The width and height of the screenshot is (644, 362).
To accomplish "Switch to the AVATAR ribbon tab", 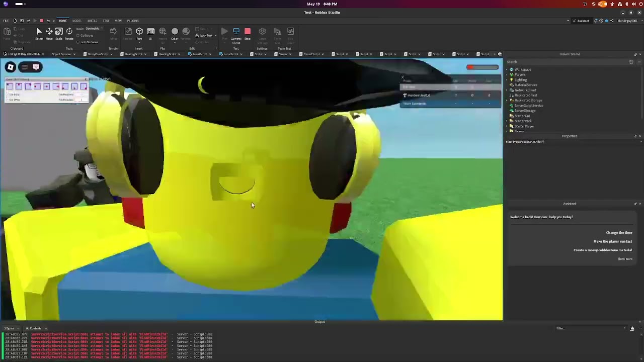I will coord(92,21).
